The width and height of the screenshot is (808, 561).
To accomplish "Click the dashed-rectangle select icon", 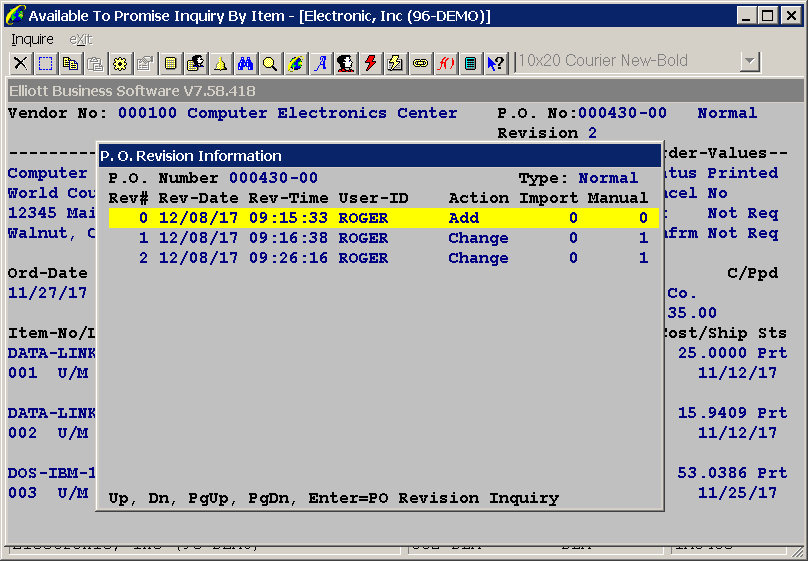I will pos(45,63).
